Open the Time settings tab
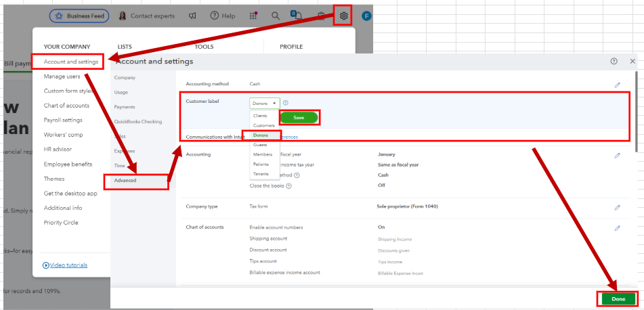This screenshot has width=644, height=310. 120,165
